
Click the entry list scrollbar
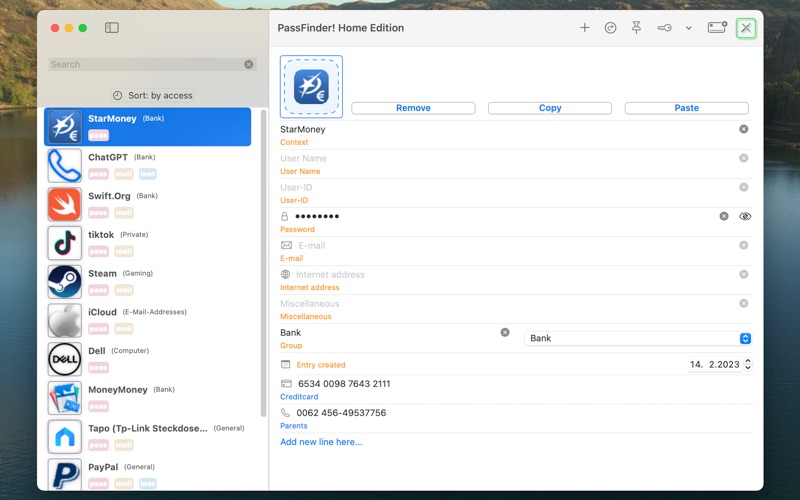(x=263, y=263)
